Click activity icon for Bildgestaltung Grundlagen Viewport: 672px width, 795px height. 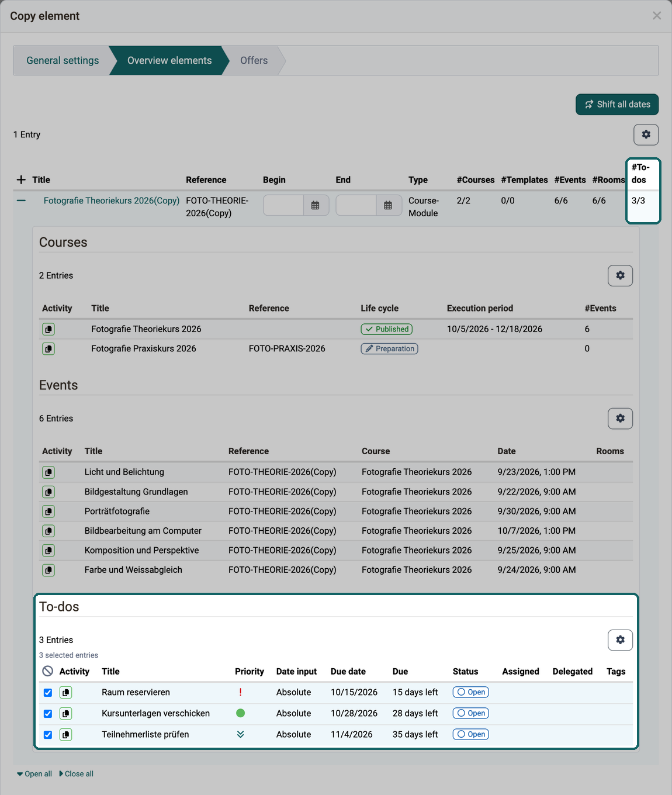49,492
